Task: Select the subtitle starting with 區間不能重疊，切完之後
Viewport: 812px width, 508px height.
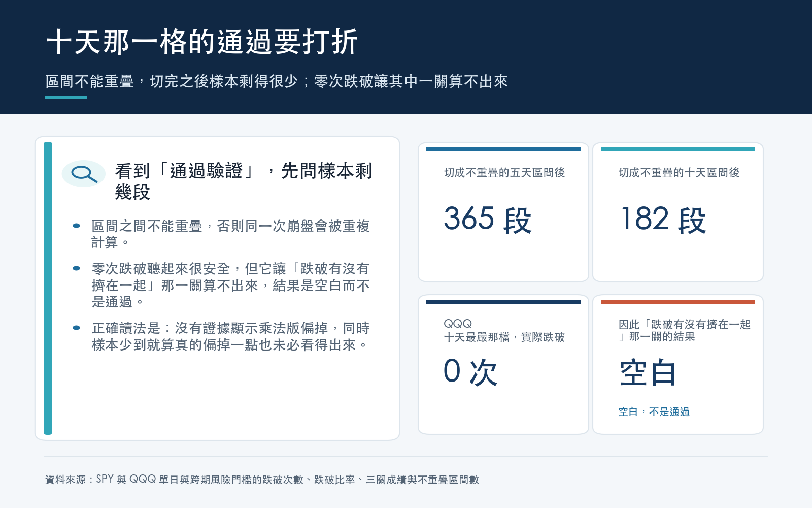Action: pos(277,81)
